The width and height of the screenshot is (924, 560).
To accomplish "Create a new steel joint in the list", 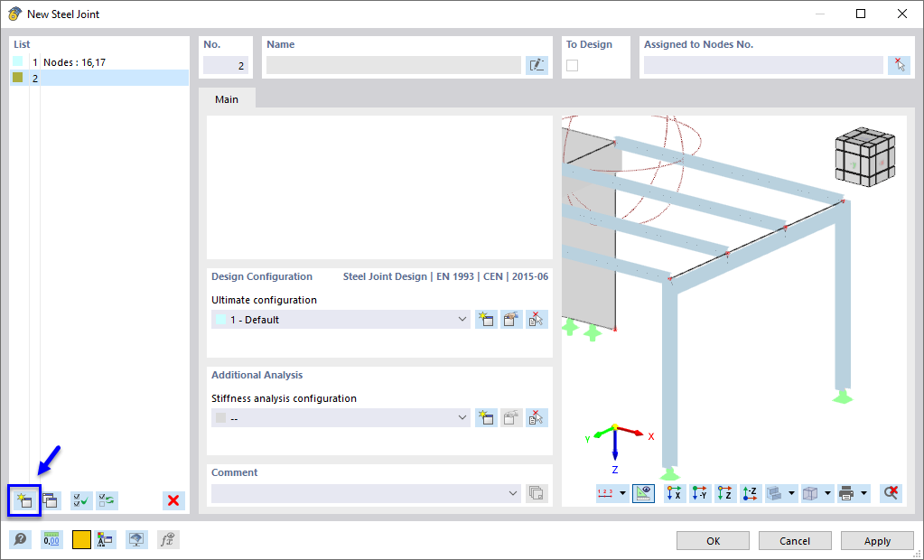I will click(x=24, y=500).
